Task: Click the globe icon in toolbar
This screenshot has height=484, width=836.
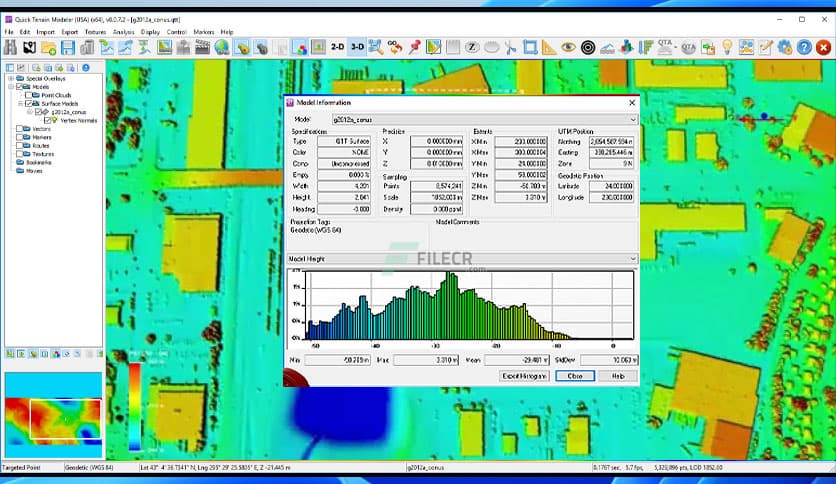Action: 222,47
